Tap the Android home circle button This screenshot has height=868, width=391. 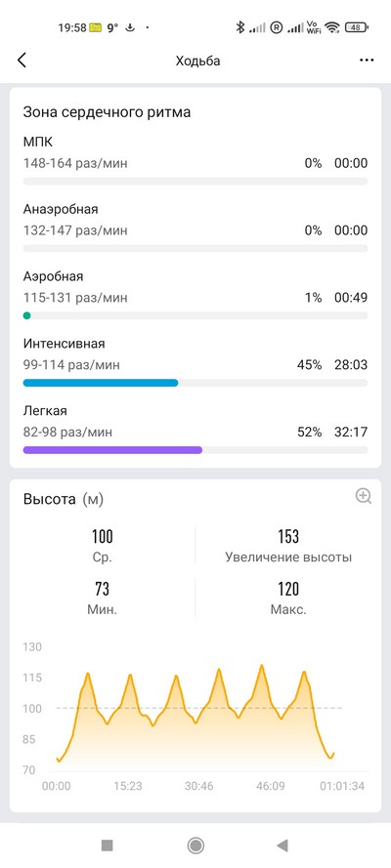click(x=195, y=845)
